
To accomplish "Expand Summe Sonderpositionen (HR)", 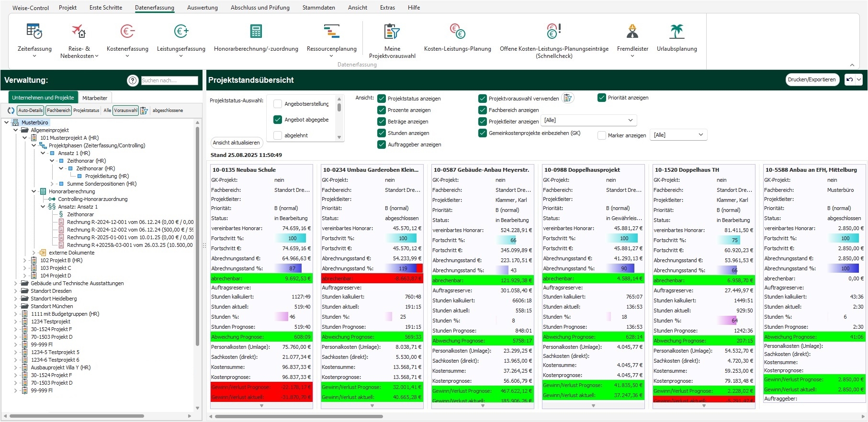I will pyautogui.click(x=52, y=184).
